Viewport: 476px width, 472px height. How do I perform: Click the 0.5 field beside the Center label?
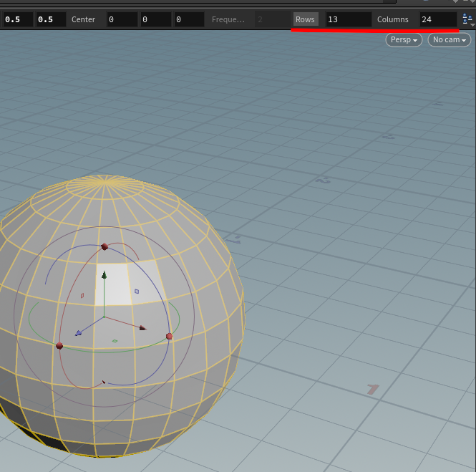pos(51,19)
